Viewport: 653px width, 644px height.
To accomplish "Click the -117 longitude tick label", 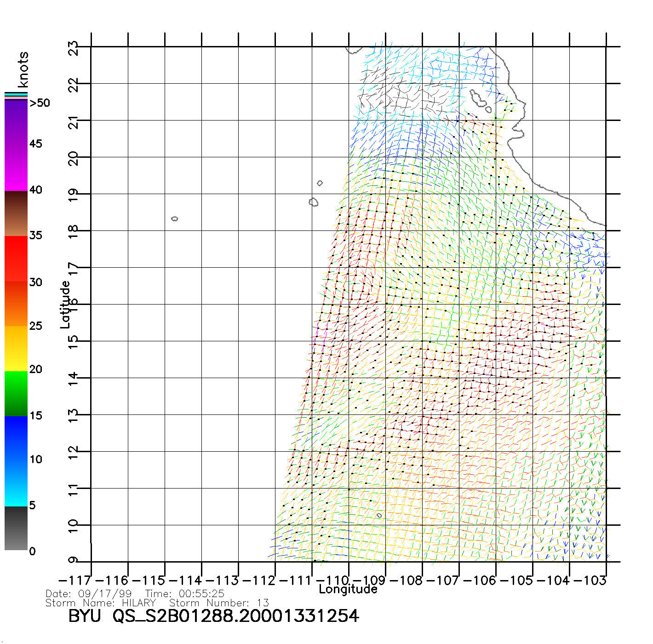I will tap(75, 581).
